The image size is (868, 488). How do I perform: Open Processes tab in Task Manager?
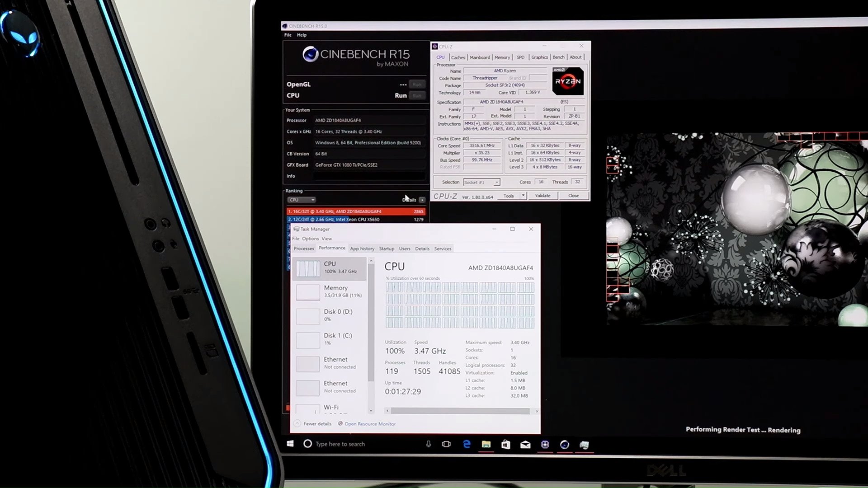point(304,249)
